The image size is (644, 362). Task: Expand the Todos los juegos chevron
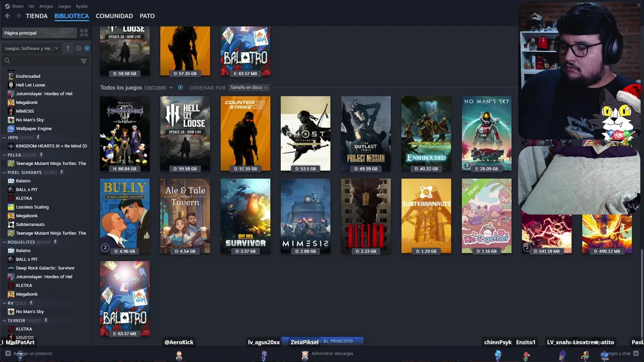(x=171, y=87)
